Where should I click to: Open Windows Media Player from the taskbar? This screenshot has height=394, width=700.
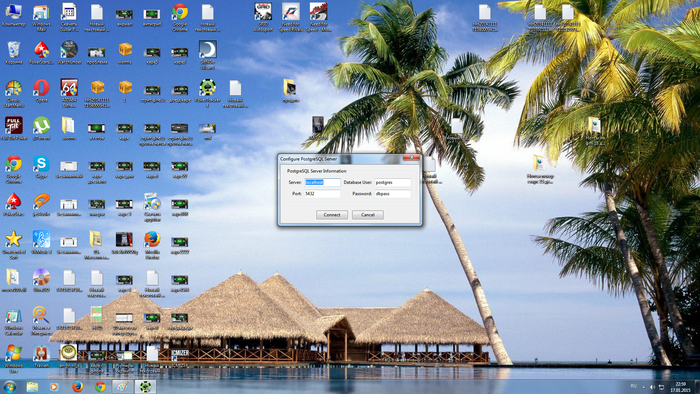coord(54,387)
